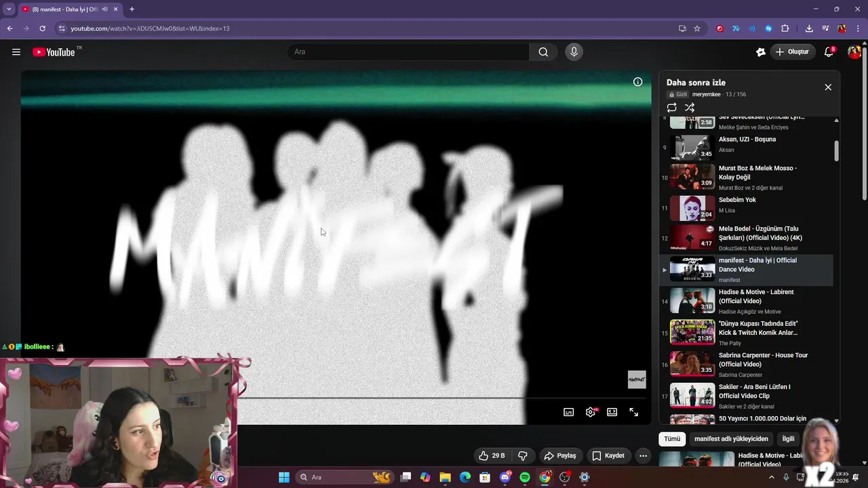Open the video info card icon
868x488 pixels.
pyautogui.click(x=637, y=82)
